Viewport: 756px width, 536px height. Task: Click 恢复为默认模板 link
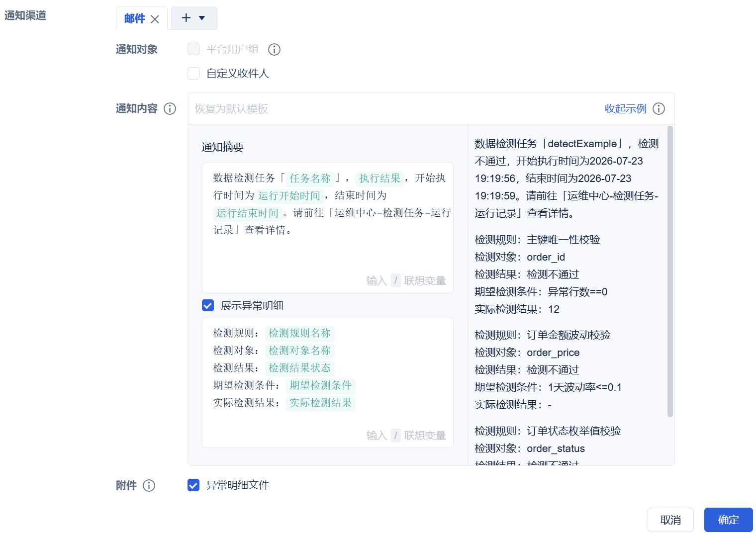tap(231, 108)
